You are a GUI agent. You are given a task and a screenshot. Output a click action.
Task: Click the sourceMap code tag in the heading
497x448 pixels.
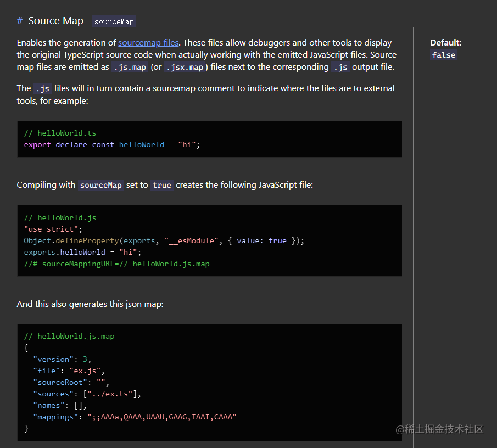(114, 21)
